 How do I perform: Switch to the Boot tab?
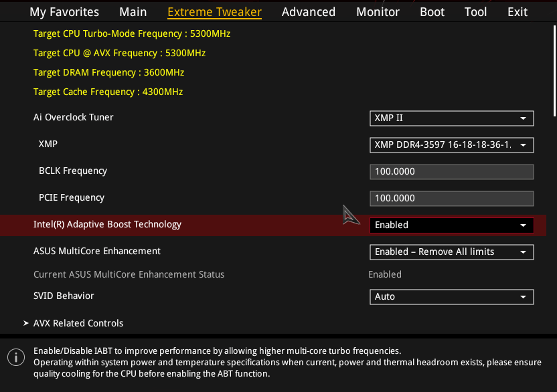point(432,12)
